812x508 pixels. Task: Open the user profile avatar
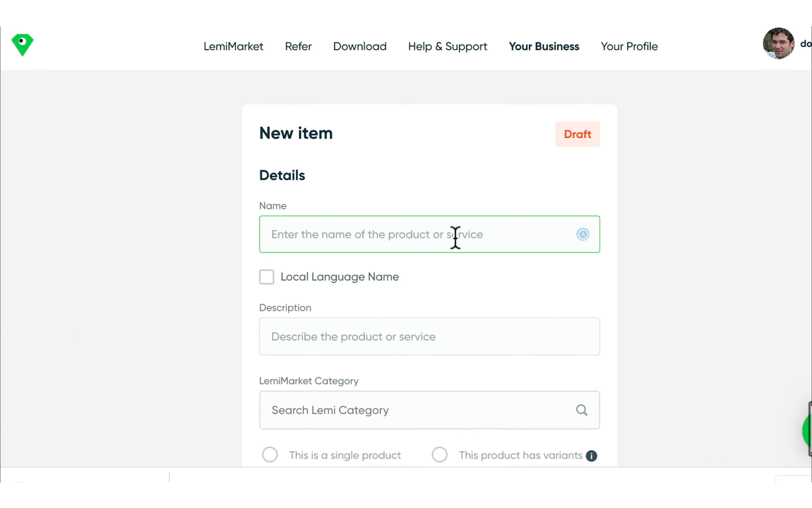[779, 44]
